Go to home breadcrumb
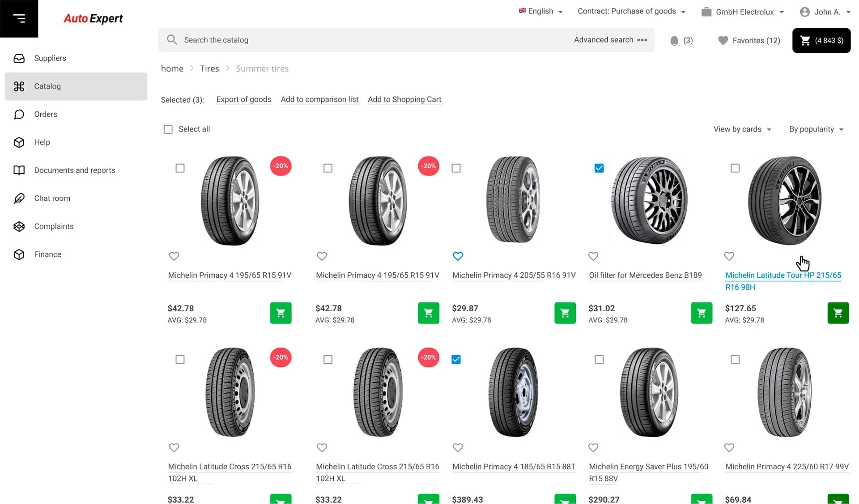This screenshot has width=859, height=504. 172,68
